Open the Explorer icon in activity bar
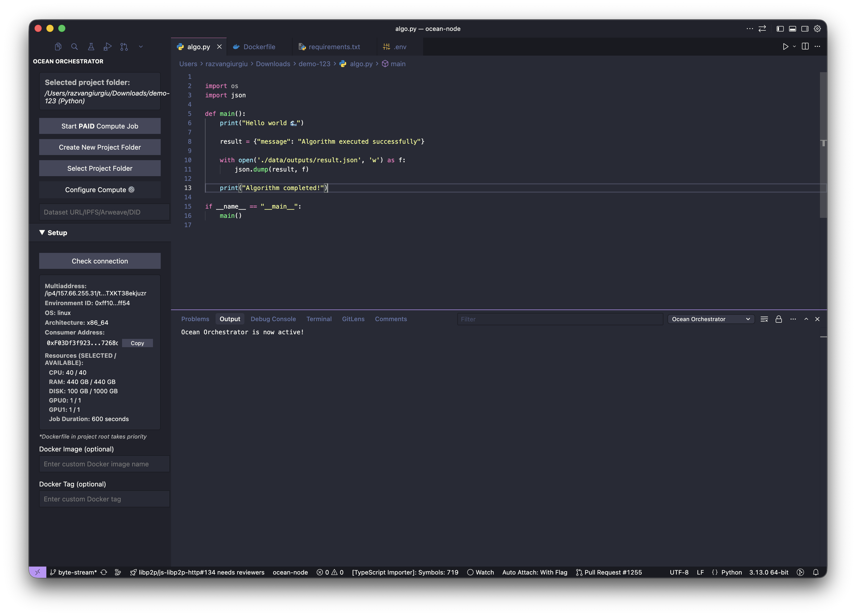This screenshot has width=856, height=616. (x=58, y=46)
